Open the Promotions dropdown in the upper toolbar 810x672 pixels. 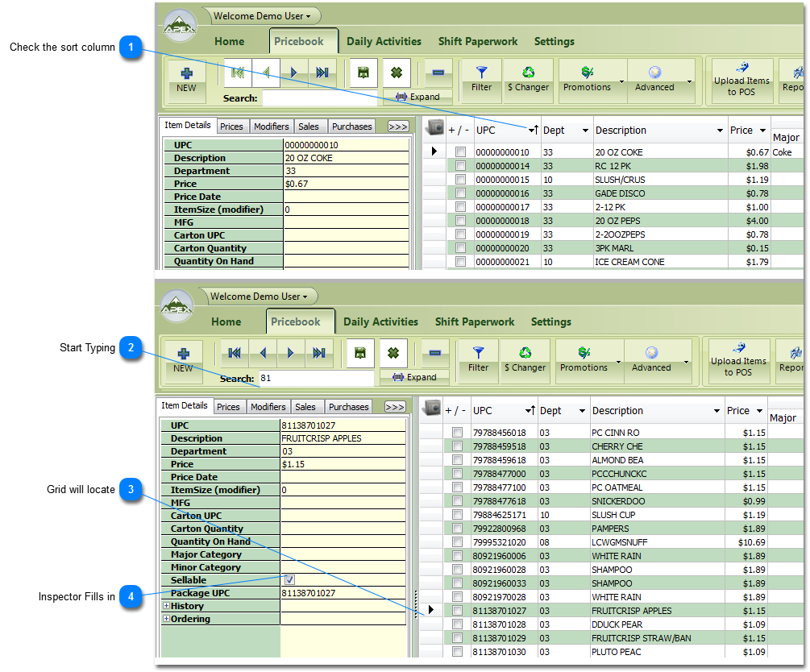(x=591, y=81)
